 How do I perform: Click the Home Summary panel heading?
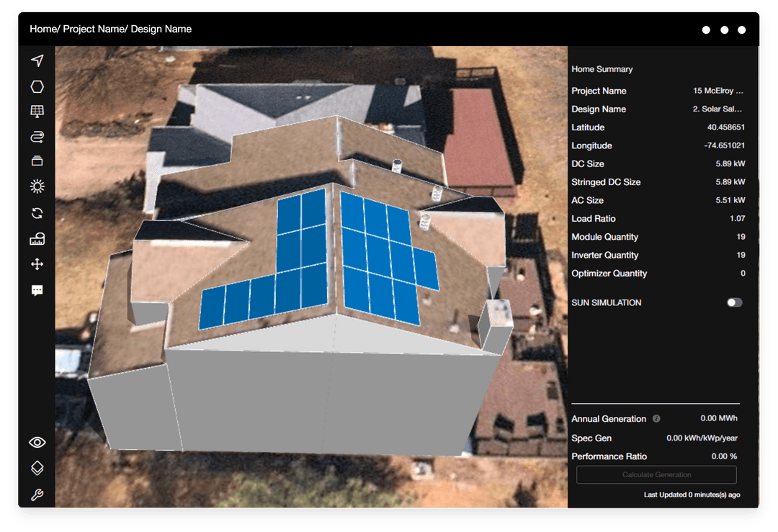(x=602, y=69)
